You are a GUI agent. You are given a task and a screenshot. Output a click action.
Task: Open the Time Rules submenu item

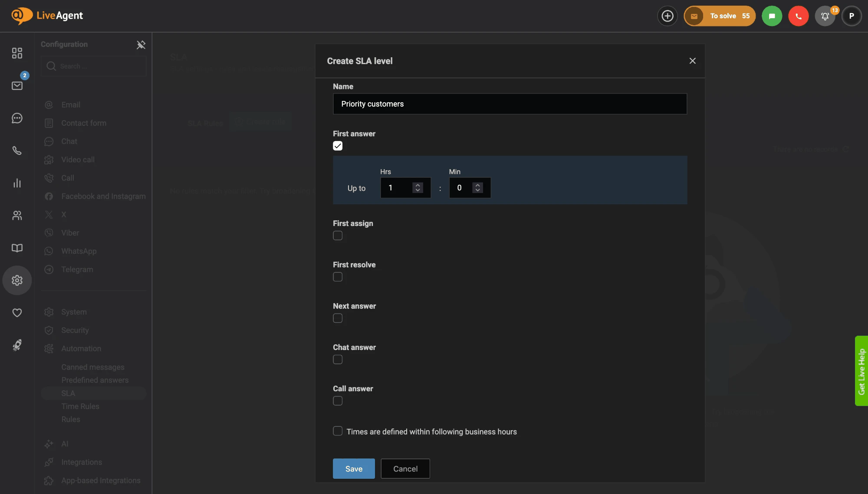(x=80, y=406)
